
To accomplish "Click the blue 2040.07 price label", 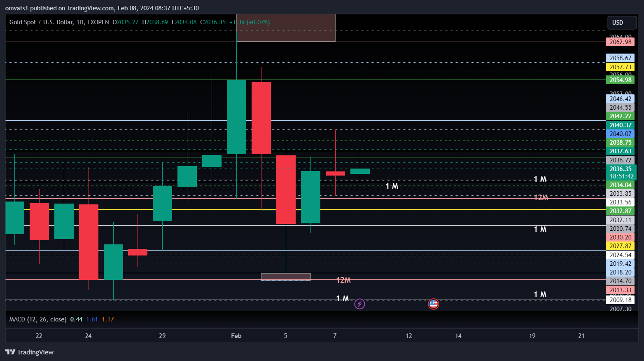I will (x=620, y=134).
